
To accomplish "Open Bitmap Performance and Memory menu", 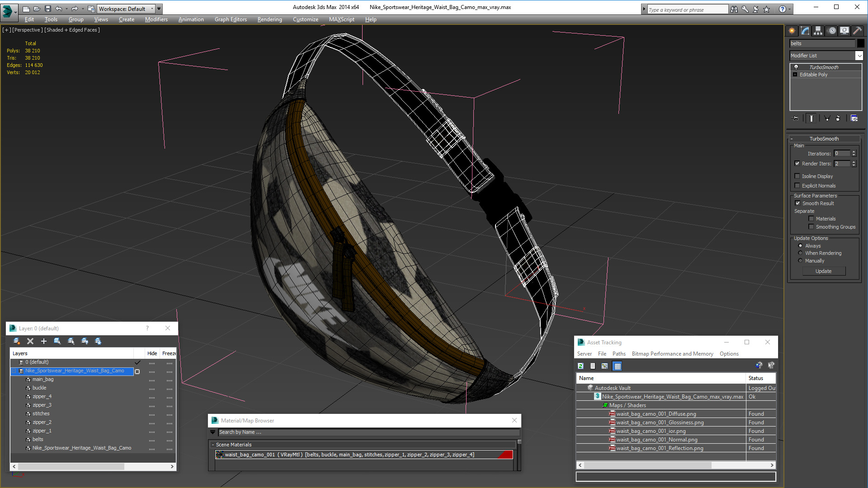I will 672,354.
